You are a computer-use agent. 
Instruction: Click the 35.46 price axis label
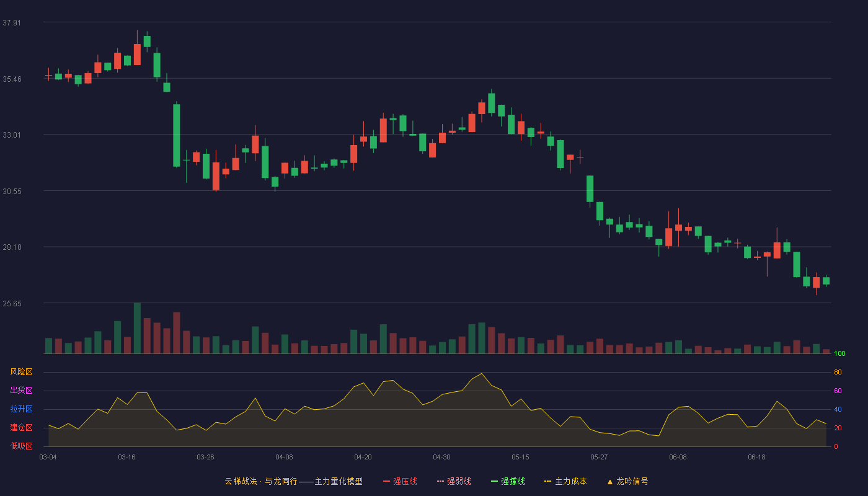tap(12, 79)
